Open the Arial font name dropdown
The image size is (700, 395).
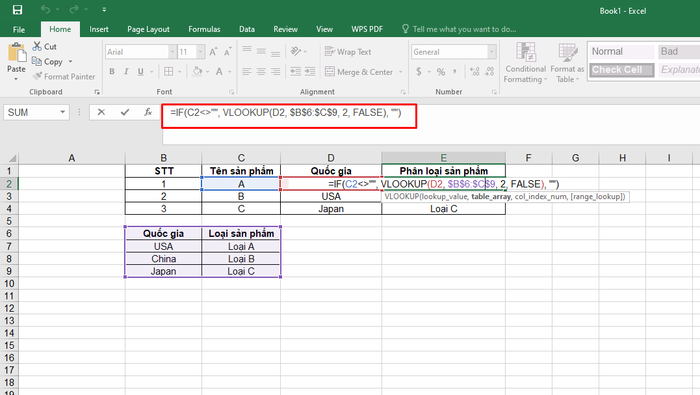(172, 52)
